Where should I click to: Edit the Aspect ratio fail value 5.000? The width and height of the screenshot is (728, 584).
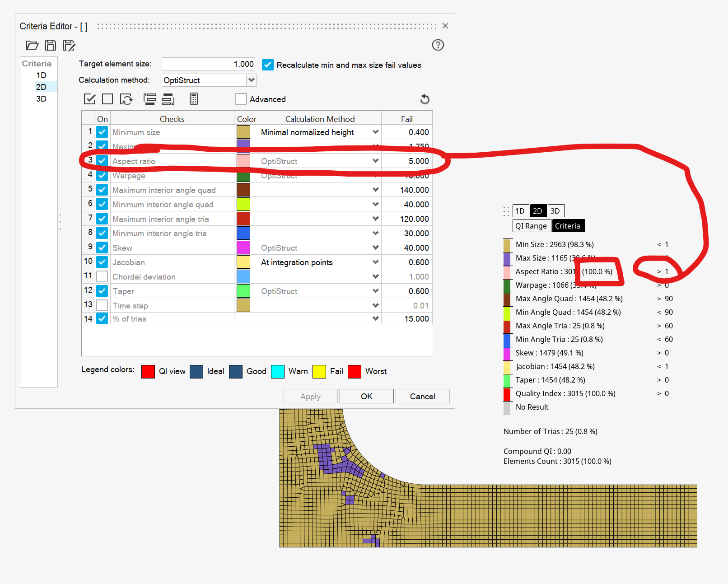tap(407, 161)
